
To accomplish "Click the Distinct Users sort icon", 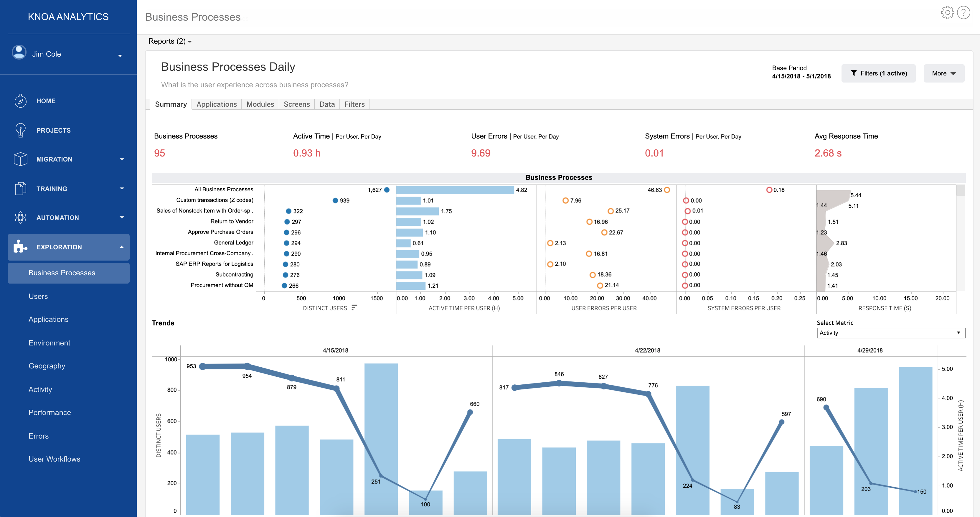I will (x=354, y=308).
